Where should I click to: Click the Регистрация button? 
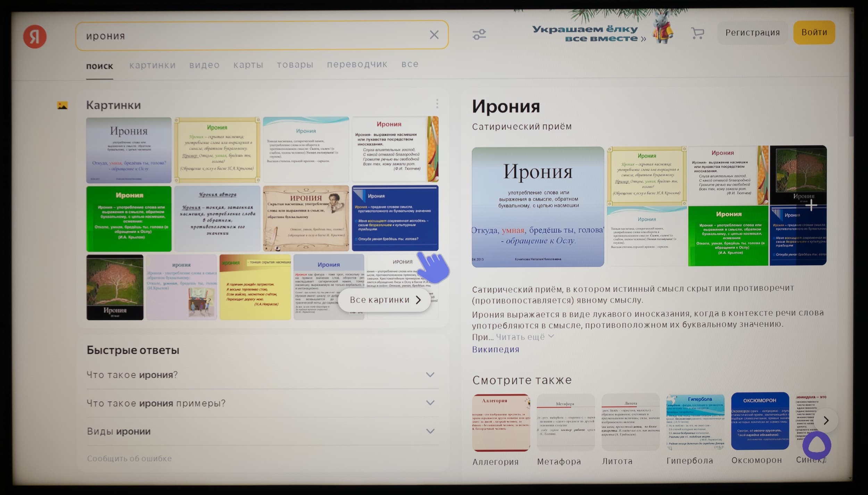tap(752, 33)
